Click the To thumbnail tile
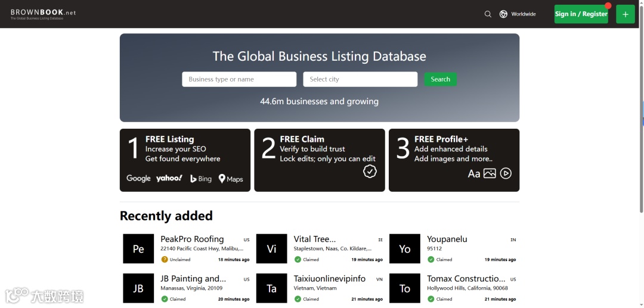 [404, 288]
